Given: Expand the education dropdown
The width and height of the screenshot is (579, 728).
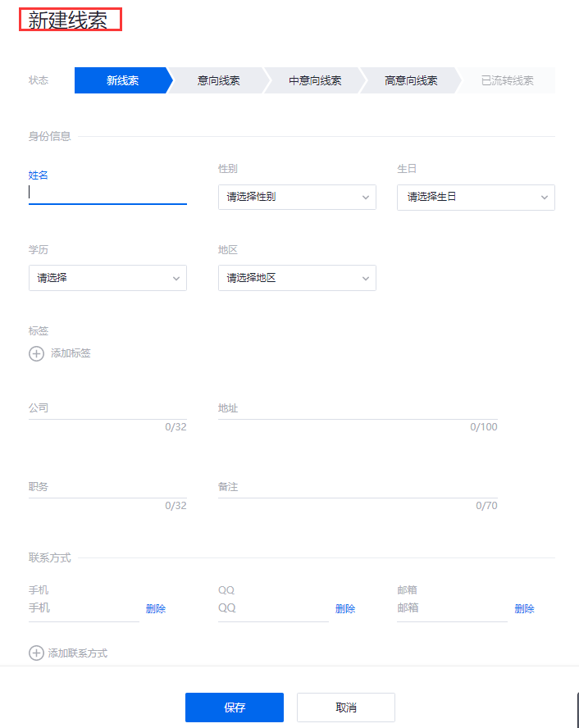Looking at the screenshot, I should [x=107, y=278].
